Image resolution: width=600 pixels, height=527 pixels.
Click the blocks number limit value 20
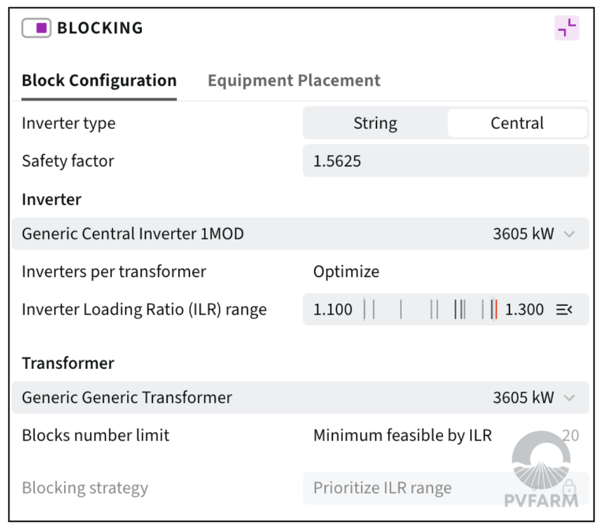[570, 435]
